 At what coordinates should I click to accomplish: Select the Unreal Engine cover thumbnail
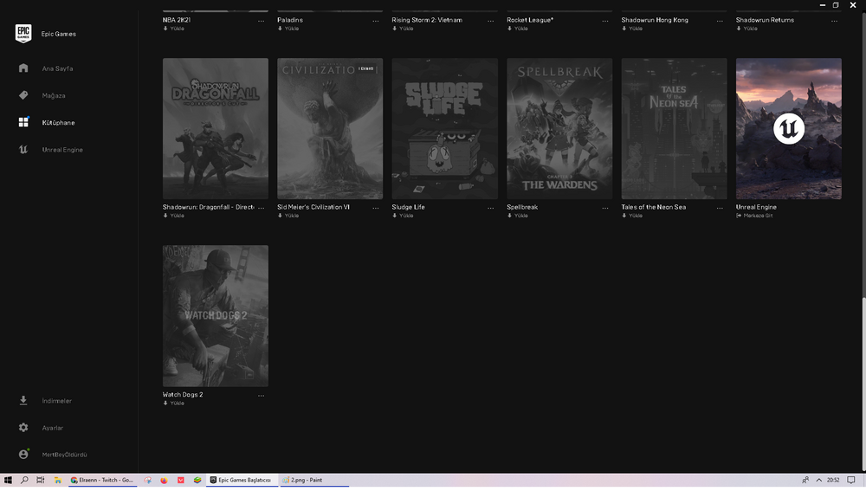(789, 129)
